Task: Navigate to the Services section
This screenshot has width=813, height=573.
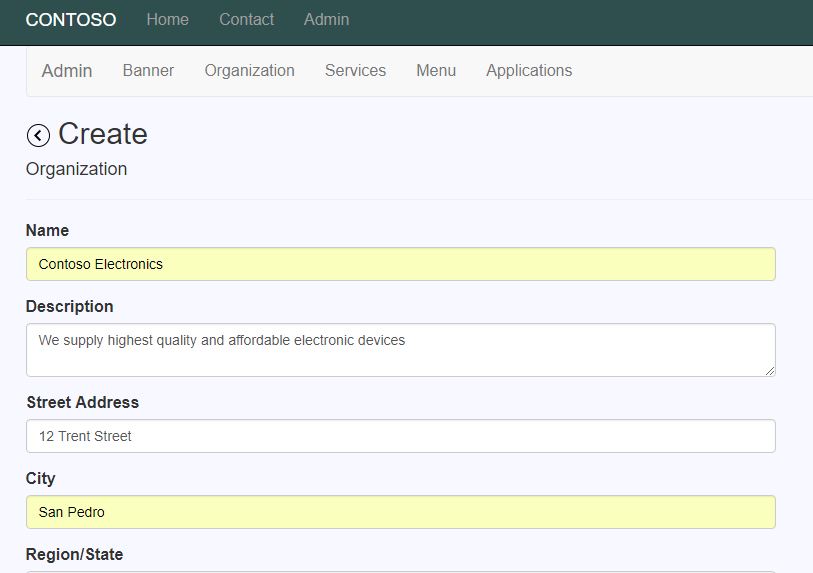Action: [355, 71]
